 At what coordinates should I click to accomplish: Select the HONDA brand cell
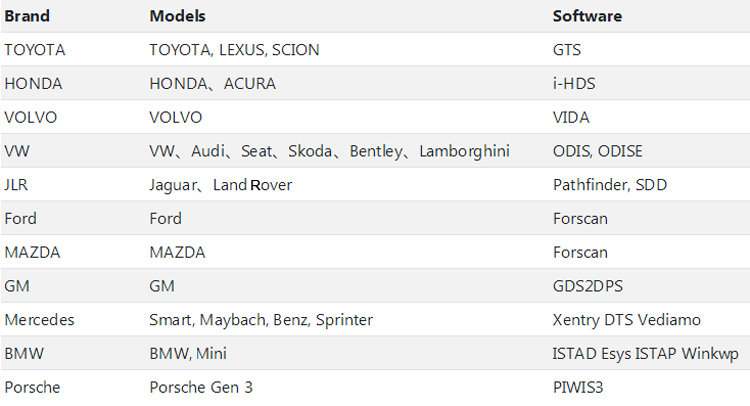(x=33, y=84)
